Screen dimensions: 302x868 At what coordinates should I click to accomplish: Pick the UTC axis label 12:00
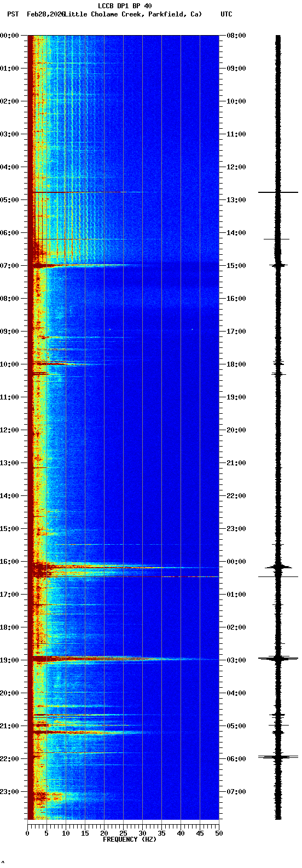click(236, 167)
